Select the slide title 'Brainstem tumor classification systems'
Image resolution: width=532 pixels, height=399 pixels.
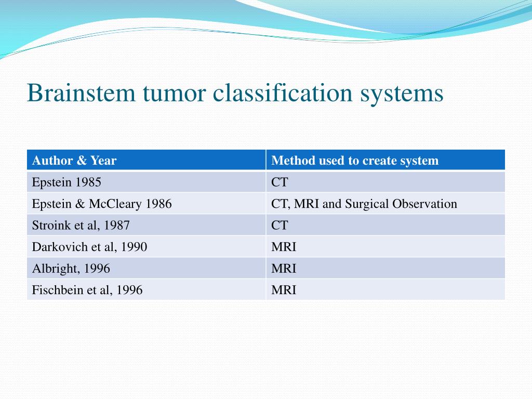coord(235,93)
